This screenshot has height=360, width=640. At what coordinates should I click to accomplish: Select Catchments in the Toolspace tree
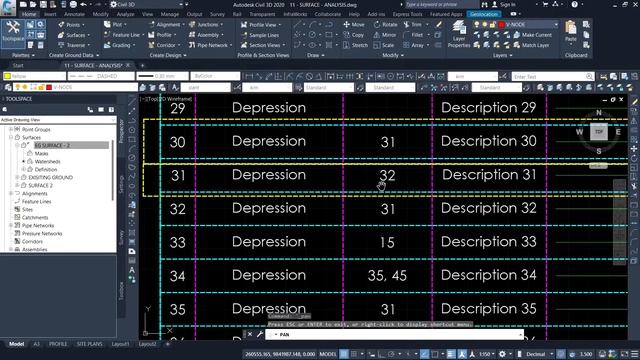click(x=35, y=218)
